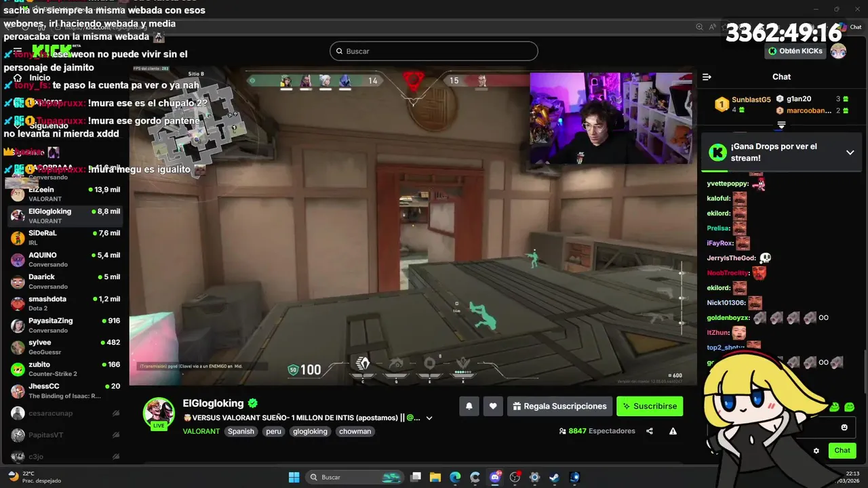This screenshot has height=488, width=868.
Task: Click the notification bell icon for ElGlogloking
Action: 469,406
